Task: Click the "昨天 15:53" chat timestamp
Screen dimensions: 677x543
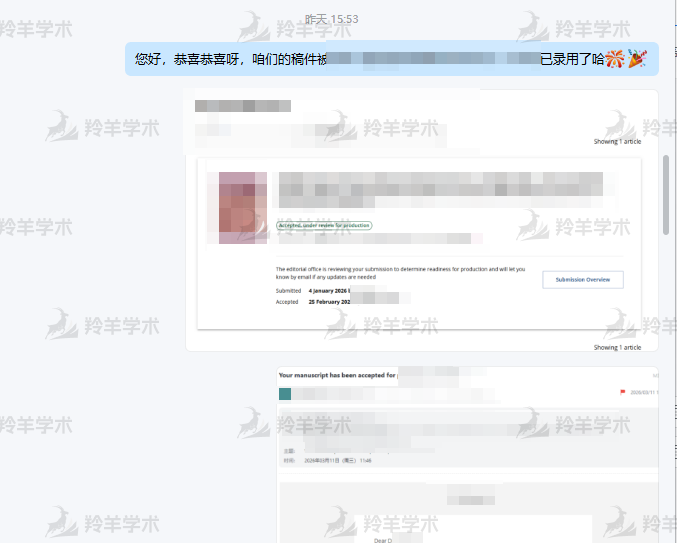Action: pyautogui.click(x=331, y=19)
